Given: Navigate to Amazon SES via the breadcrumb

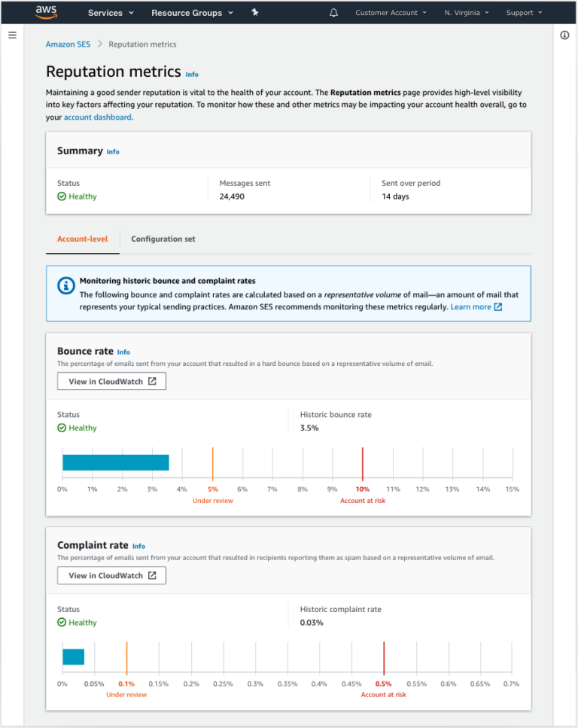Looking at the screenshot, I should pos(67,44).
